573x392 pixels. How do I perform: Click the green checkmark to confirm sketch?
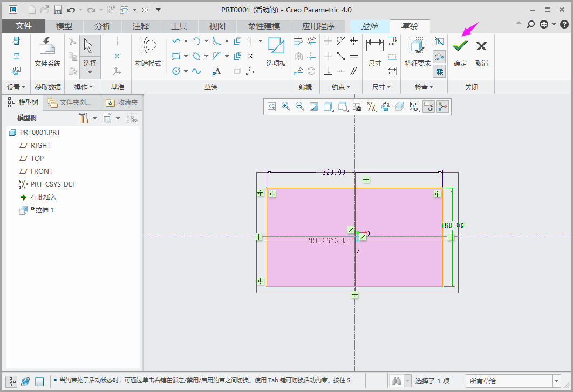(x=460, y=46)
